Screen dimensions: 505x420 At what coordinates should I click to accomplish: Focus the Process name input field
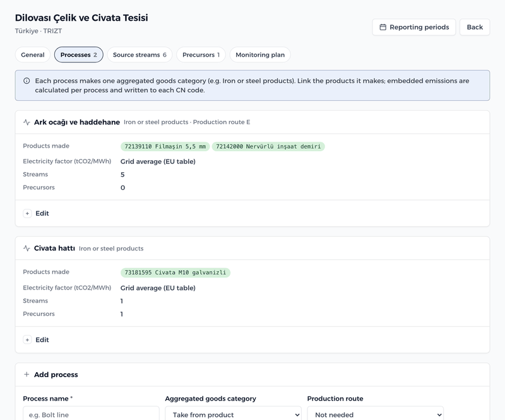pyautogui.click(x=91, y=414)
